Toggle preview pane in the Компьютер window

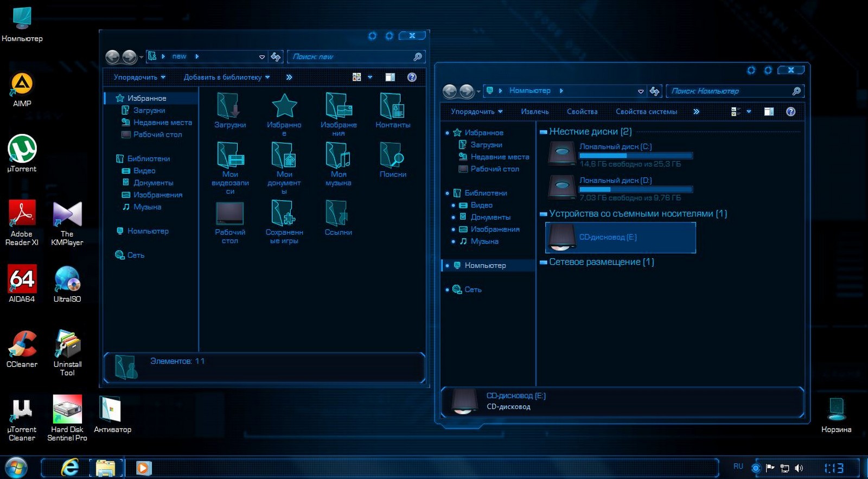(769, 112)
